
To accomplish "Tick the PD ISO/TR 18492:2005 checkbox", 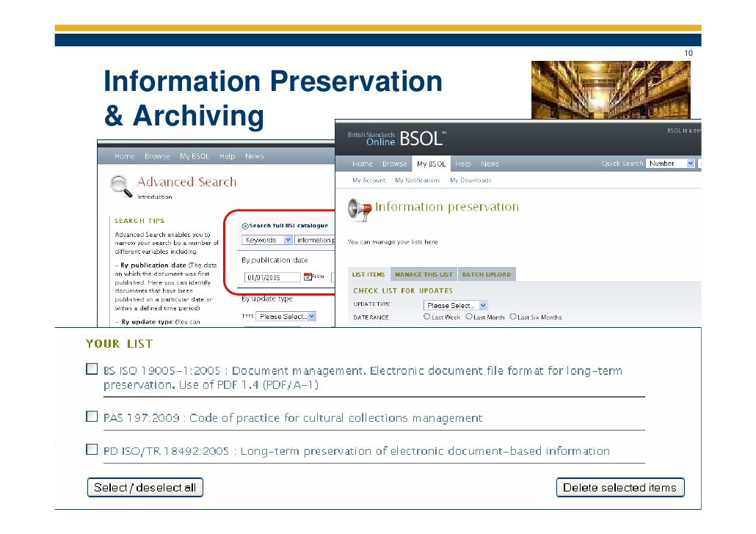I will pyautogui.click(x=92, y=449).
